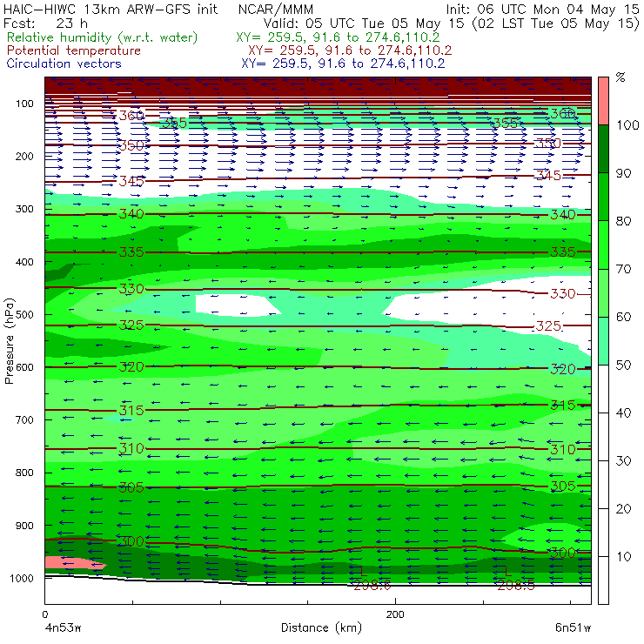Pick the 80–90% green colorbar segment
This screenshot has width=644, height=644.
click(x=603, y=197)
